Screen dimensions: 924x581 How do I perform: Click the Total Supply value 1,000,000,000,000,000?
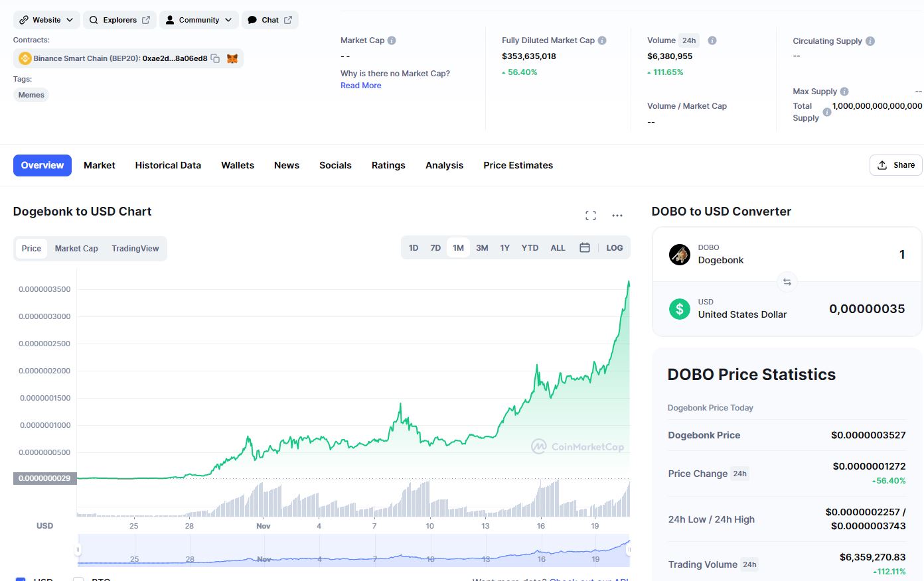tap(878, 106)
